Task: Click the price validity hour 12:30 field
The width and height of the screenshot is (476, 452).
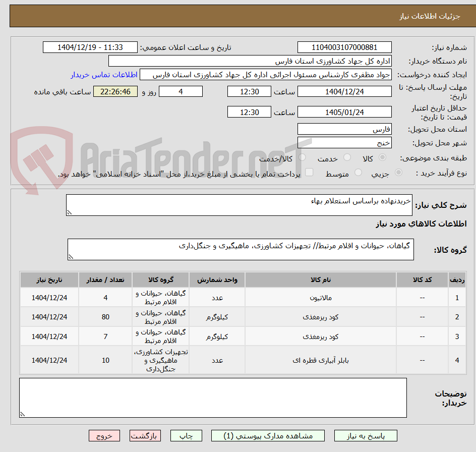Action: coord(249,112)
